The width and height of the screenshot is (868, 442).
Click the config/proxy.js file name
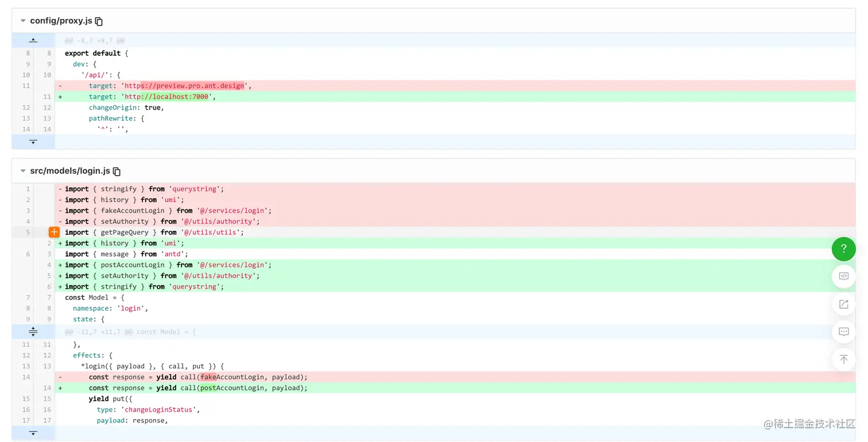(x=61, y=21)
